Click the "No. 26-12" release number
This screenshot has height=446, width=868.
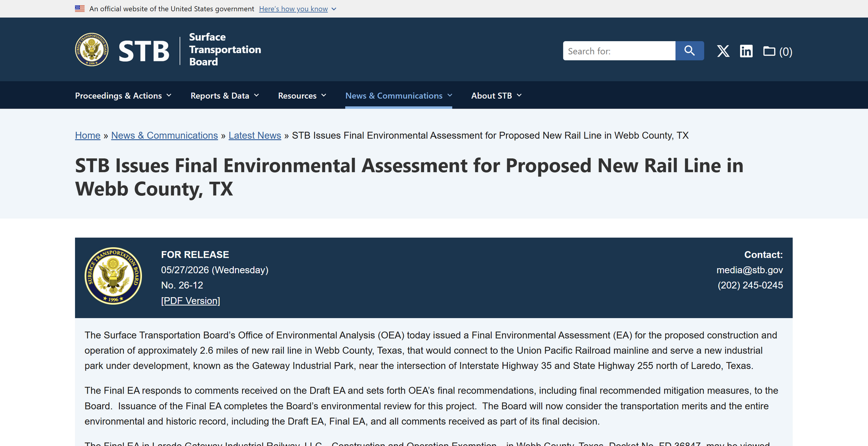tap(182, 285)
